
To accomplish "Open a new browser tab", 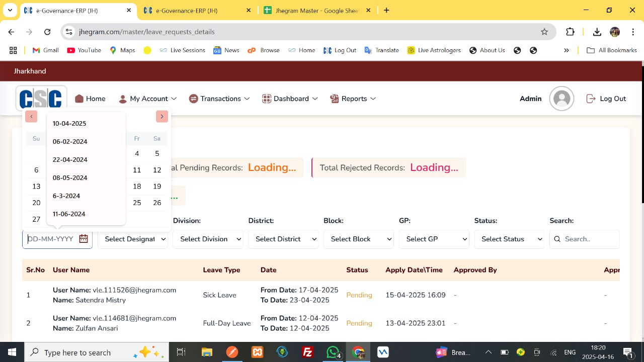I will click(x=386, y=10).
